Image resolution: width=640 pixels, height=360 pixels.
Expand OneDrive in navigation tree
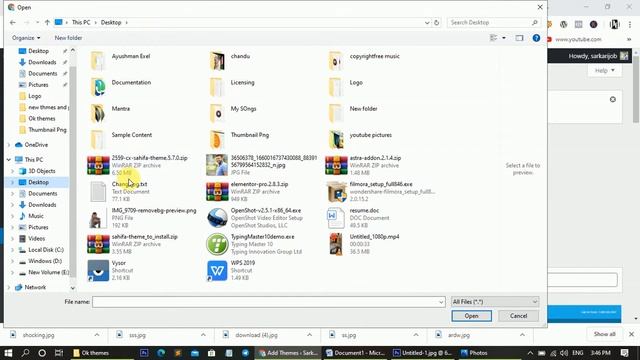coord(9,145)
